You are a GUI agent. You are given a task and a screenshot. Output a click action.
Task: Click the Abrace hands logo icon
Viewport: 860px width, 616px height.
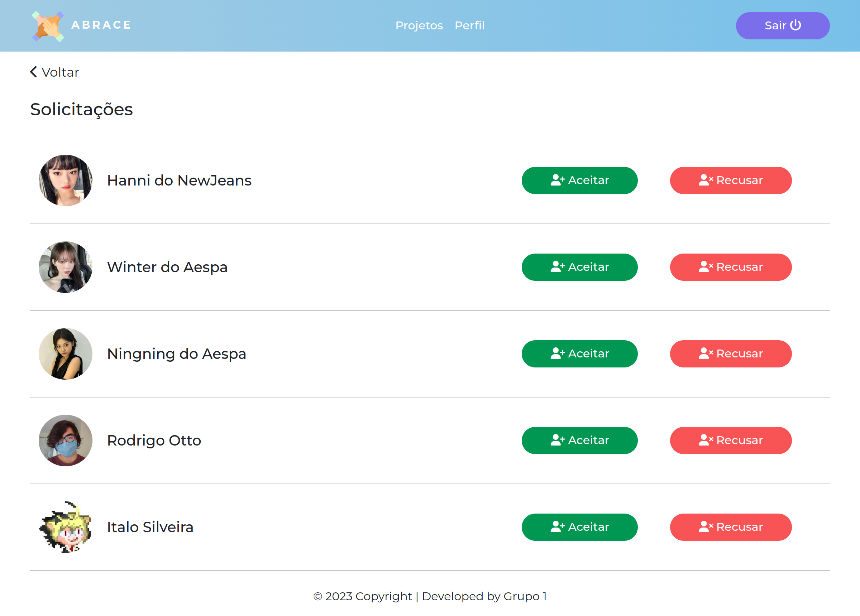click(48, 26)
